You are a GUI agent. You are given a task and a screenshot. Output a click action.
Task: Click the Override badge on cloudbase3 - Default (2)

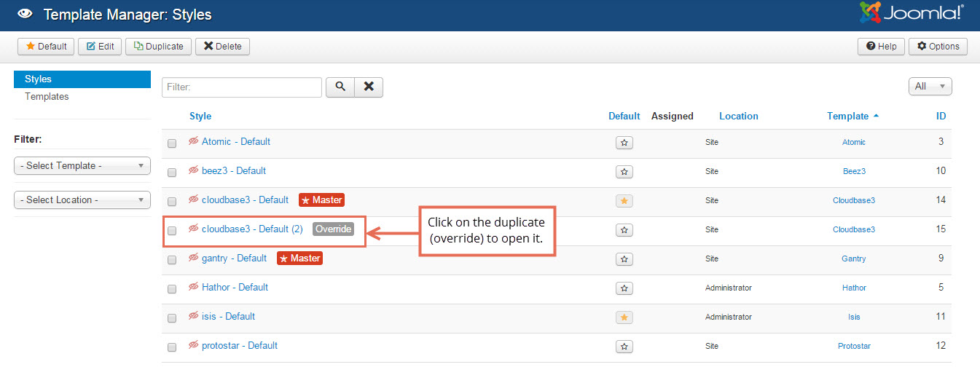333,229
